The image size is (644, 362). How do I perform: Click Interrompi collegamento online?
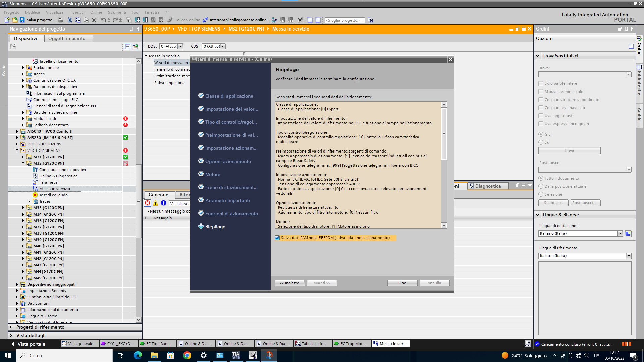[x=234, y=20]
